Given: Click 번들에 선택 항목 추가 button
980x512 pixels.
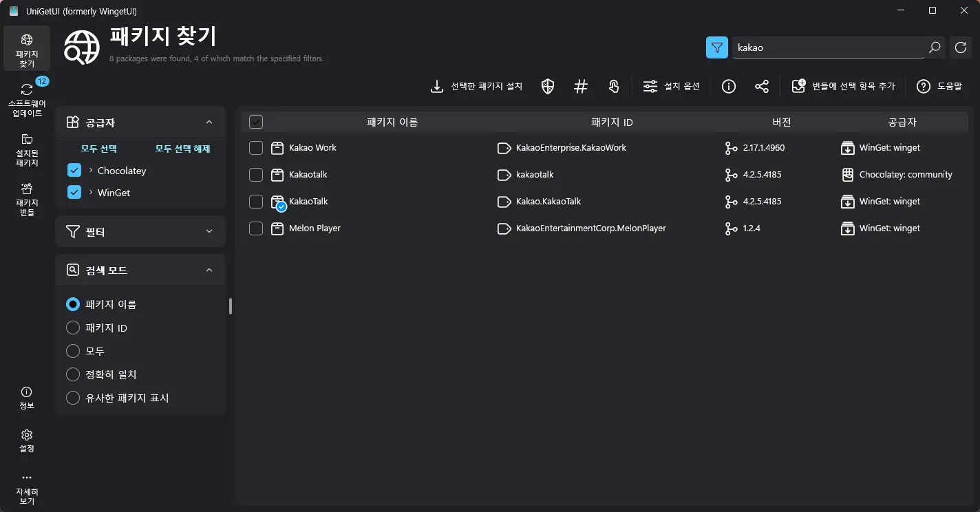Looking at the screenshot, I should tap(843, 86).
